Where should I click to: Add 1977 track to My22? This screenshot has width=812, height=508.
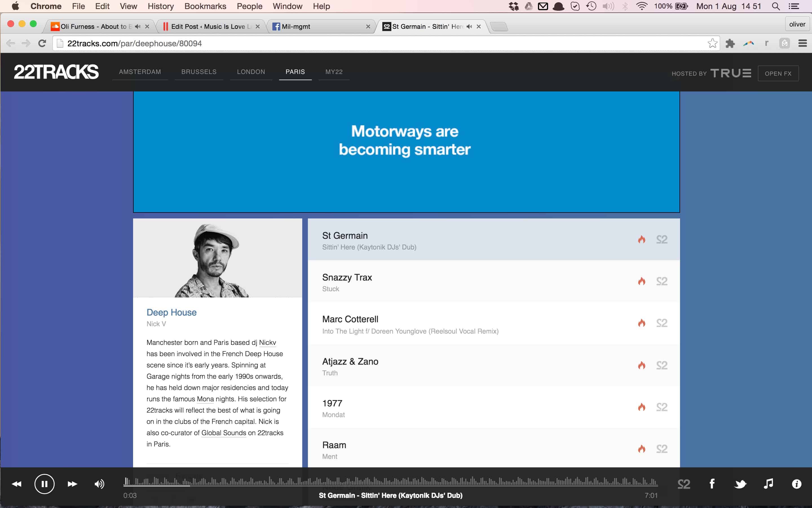coord(662,407)
